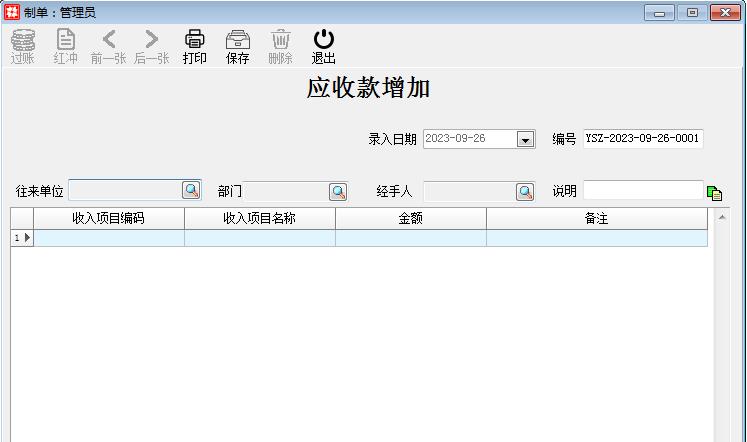
Task: Go to next record with 后一张
Action: [x=152, y=46]
